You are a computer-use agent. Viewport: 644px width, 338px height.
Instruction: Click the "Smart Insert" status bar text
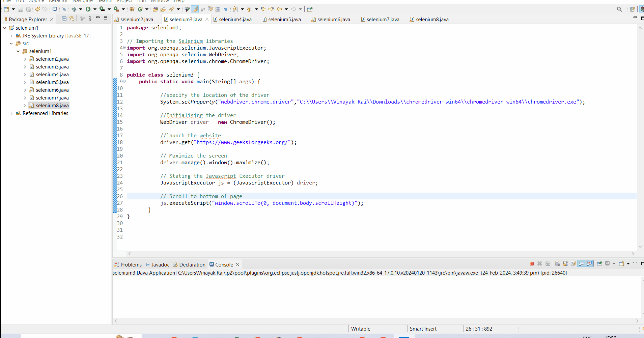(x=423, y=329)
